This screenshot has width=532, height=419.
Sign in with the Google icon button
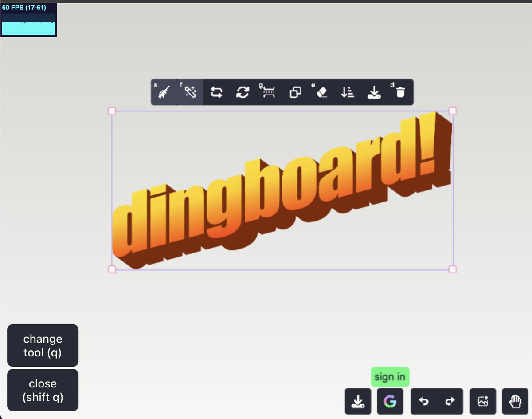tap(390, 402)
